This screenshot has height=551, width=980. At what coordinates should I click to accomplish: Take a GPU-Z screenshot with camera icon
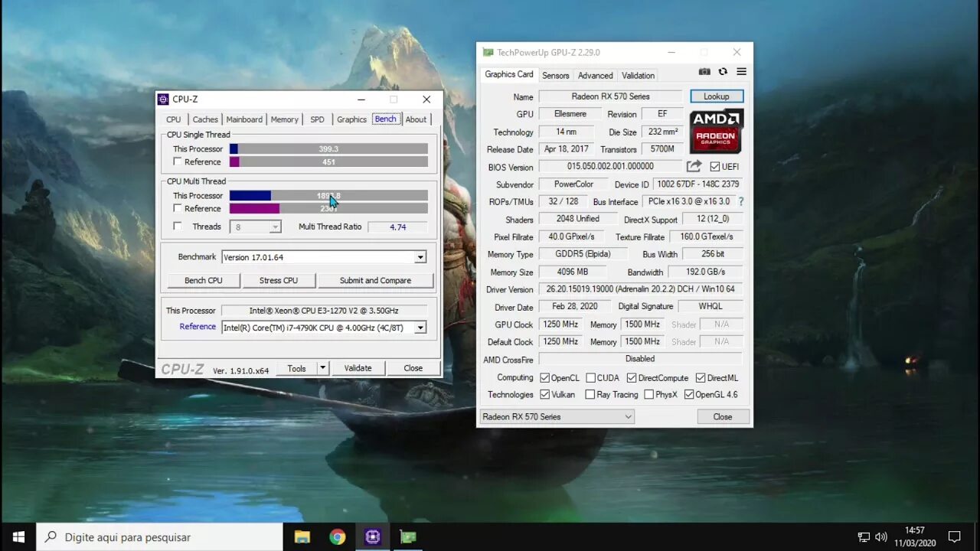[x=704, y=72]
